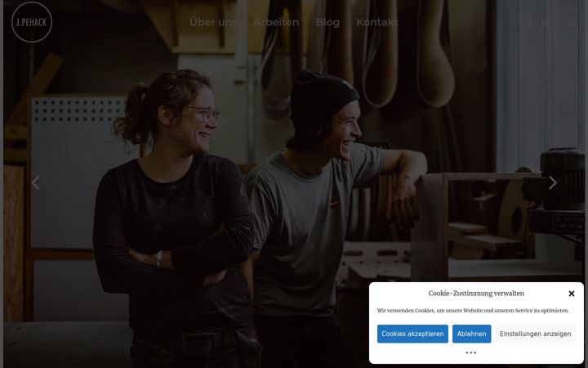
Task: Open the Über uns menu item
Action: 213,22
